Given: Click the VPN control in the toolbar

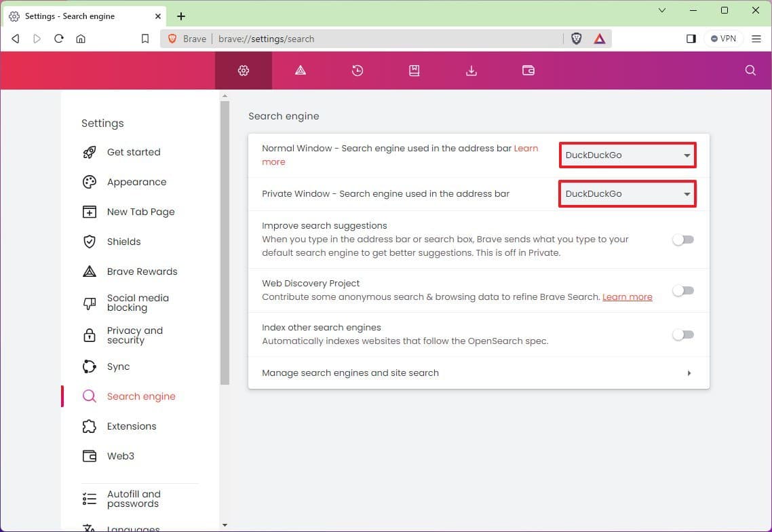Looking at the screenshot, I should coord(723,39).
